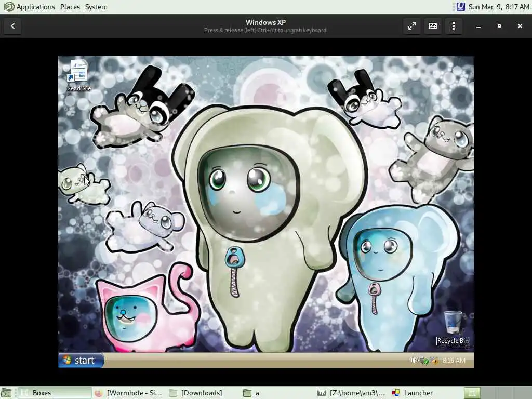532x399 pixels.
Task: Click the security alert tray icon
Action: coord(434,361)
